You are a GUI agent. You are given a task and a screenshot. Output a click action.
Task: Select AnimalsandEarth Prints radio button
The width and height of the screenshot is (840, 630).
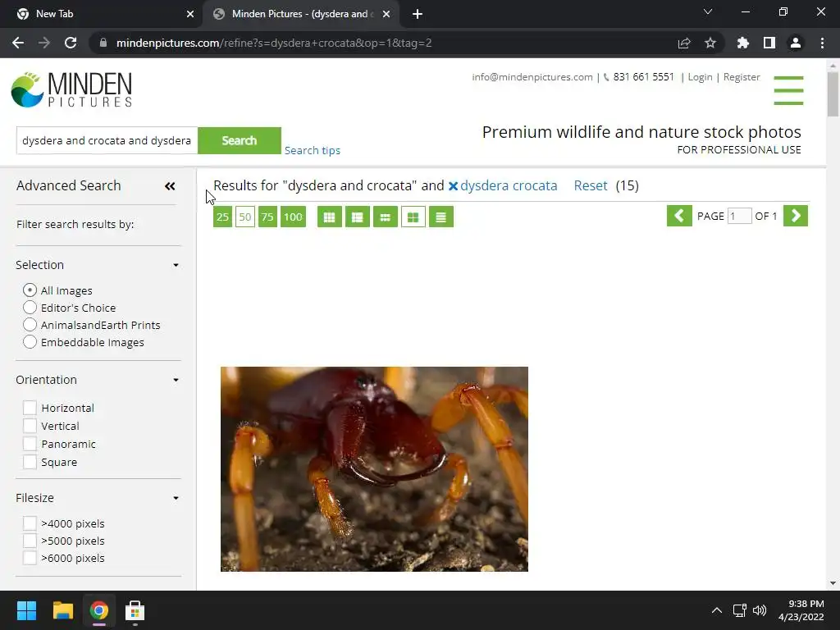30,325
